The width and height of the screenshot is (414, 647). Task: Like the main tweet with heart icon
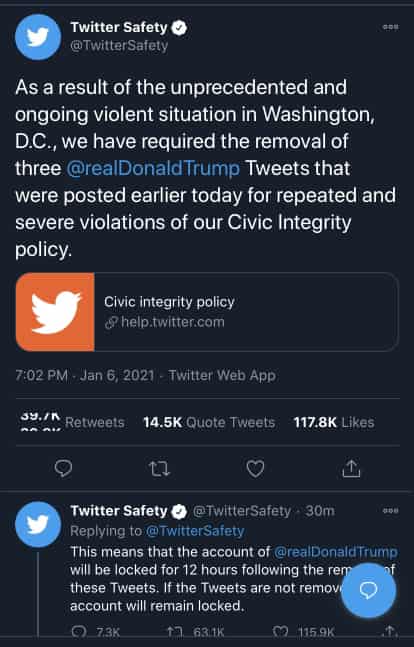pos(255,469)
